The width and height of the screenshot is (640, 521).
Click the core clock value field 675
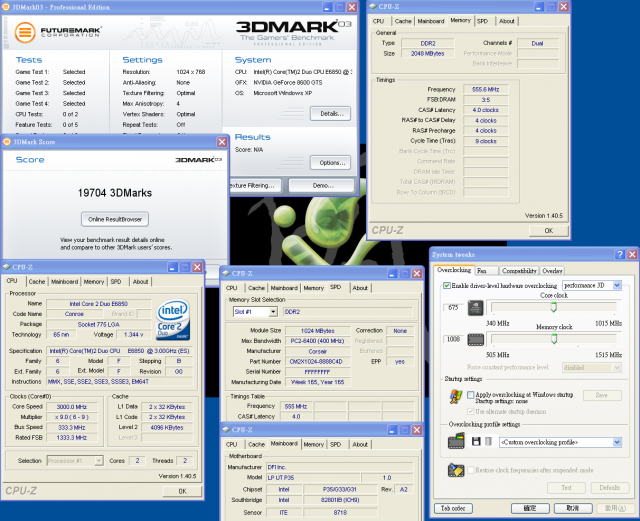click(454, 308)
